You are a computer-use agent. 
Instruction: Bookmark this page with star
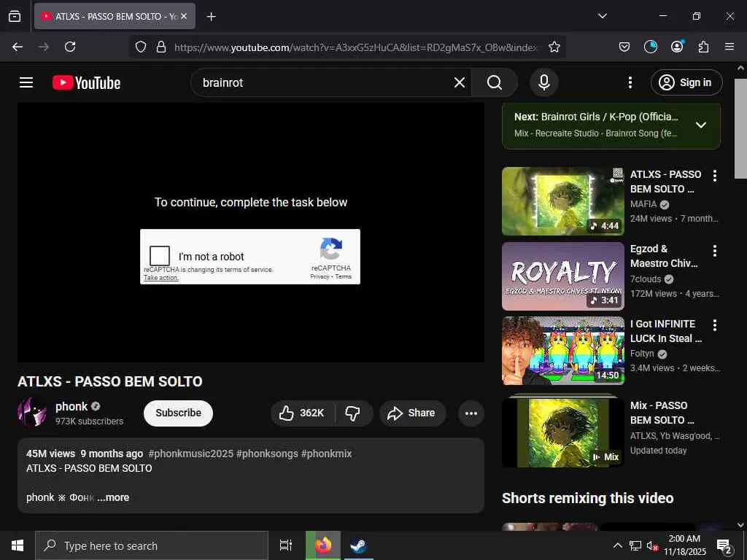pos(554,47)
